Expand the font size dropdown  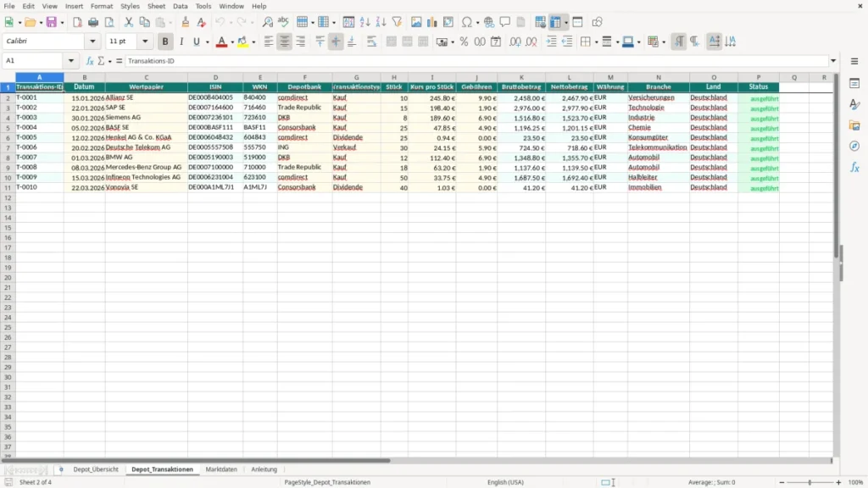(145, 41)
